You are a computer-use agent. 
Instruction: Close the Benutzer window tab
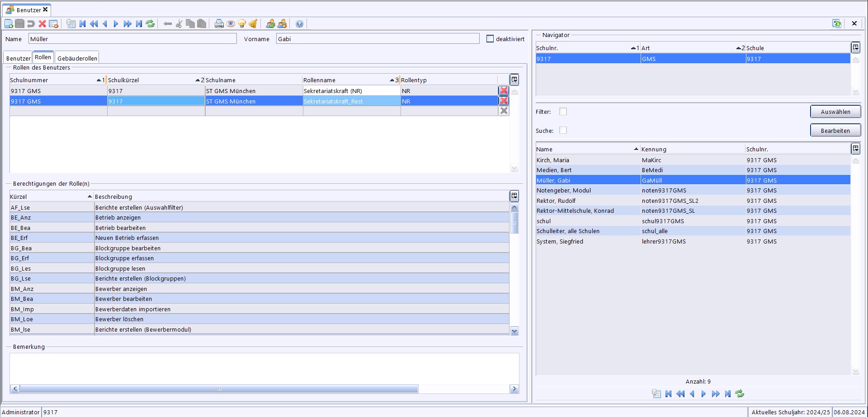(x=45, y=9)
